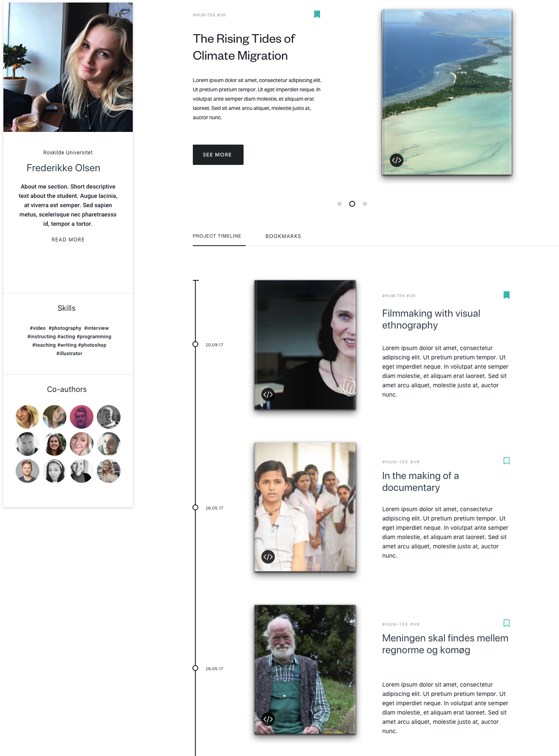Go to the third carousel slide dot
This screenshot has height=756, width=559.
point(365,204)
